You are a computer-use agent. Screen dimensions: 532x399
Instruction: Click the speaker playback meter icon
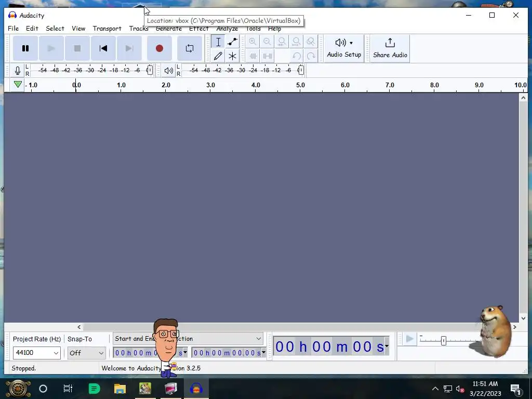[x=169, y=71]
